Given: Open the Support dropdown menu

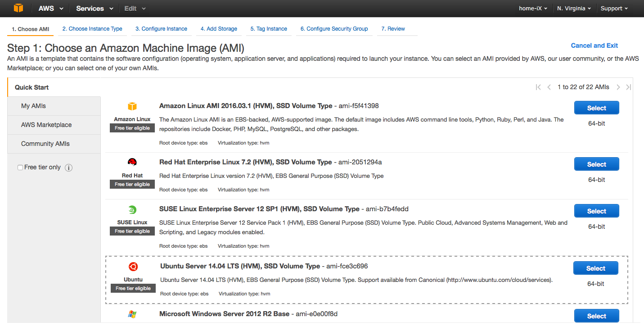Looking at the screenshot, I should coord(614,9).
